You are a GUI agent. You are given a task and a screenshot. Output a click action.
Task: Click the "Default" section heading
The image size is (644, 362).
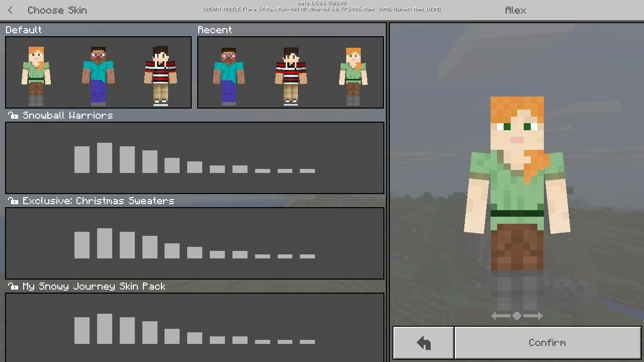24,30
